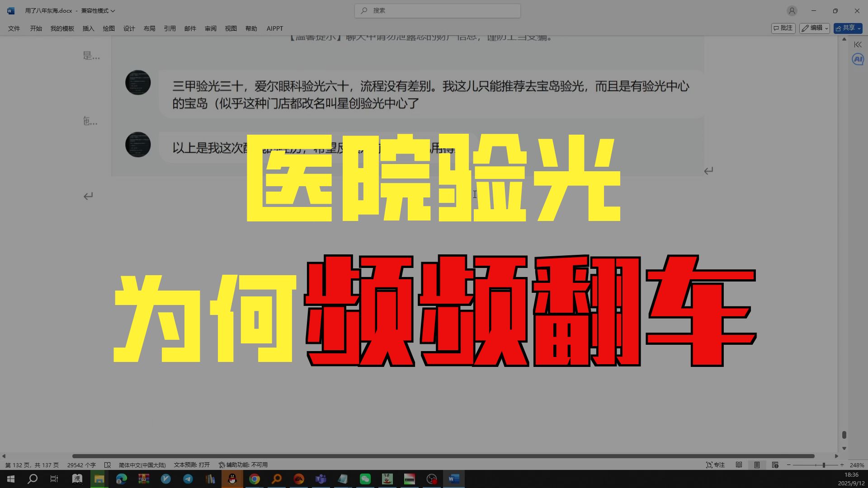Click the account profile icon
The width and height of the screenshot is (868, 488).
tap(792, 11)
